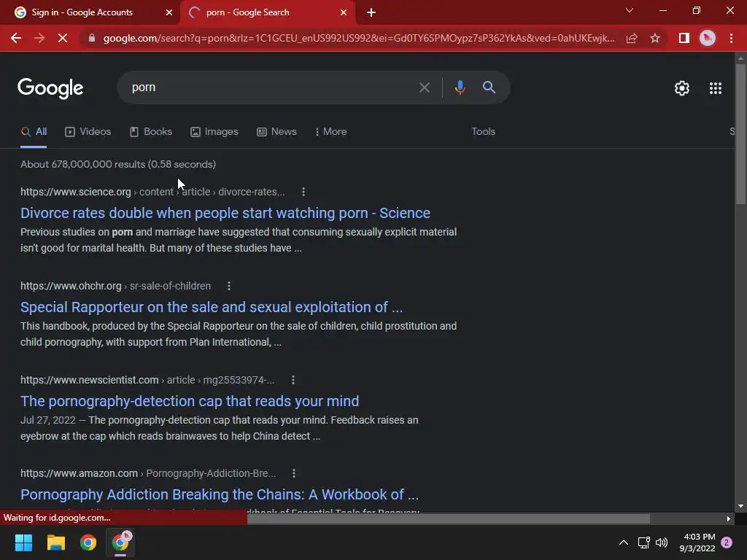Share this page icon
Screen dimensions: 747x560
pos(632,38)
